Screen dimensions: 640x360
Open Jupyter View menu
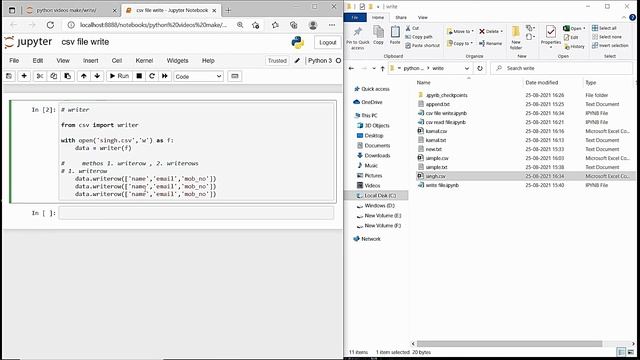(x=63, y=60)
